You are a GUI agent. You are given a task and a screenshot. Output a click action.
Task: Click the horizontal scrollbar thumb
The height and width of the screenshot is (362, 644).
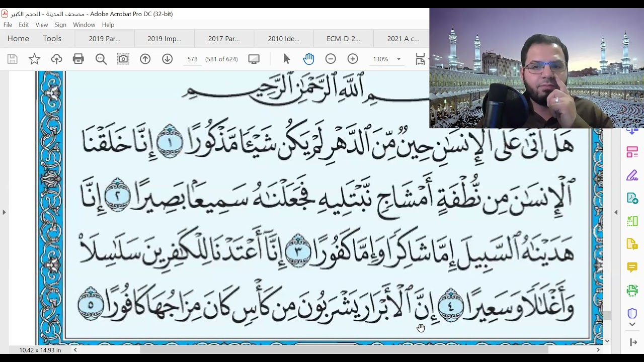(x=344, y=350)
